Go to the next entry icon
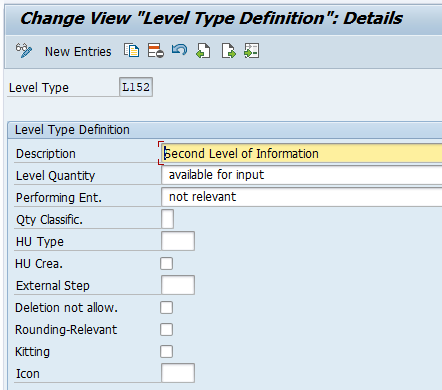 [x=228, y=51]
